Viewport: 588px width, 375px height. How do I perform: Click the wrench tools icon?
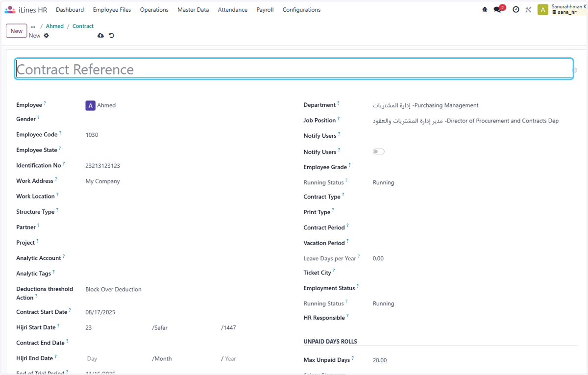point(528,9)
